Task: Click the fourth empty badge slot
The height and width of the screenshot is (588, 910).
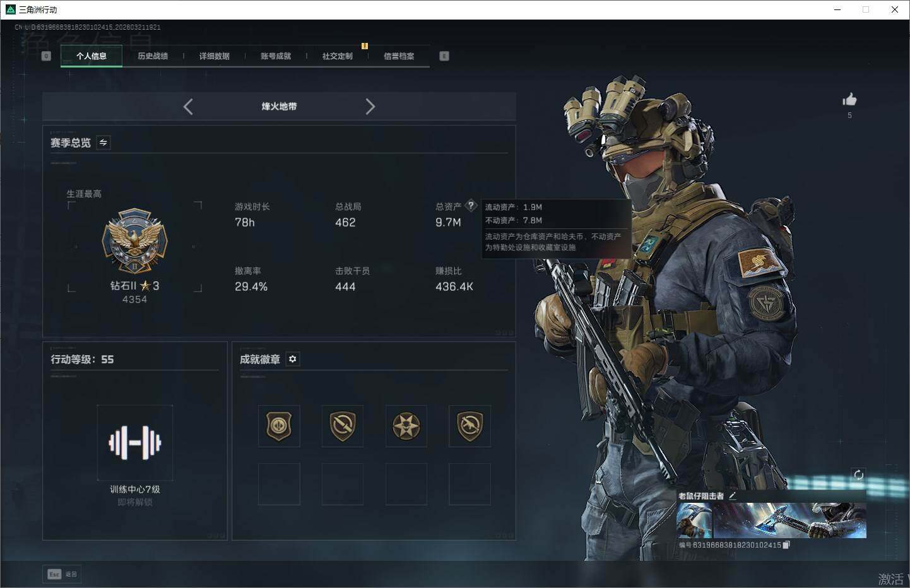Action: click(x=470, y=484)
